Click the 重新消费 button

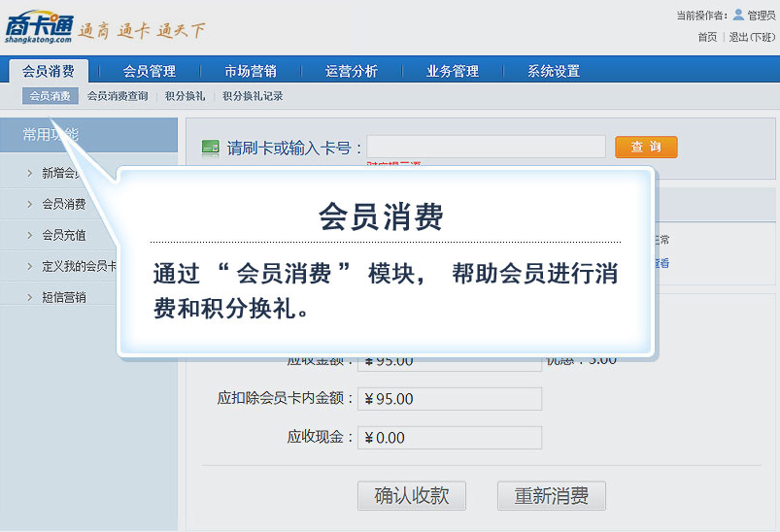pos(551,495)
